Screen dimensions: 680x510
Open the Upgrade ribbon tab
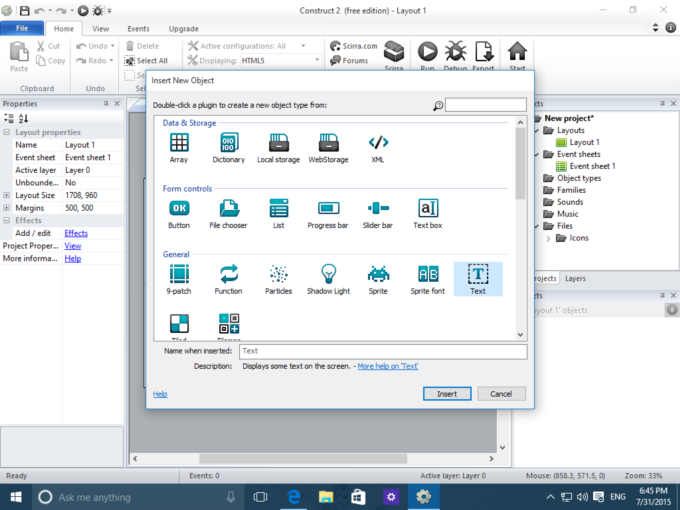[x=183, y=29]
